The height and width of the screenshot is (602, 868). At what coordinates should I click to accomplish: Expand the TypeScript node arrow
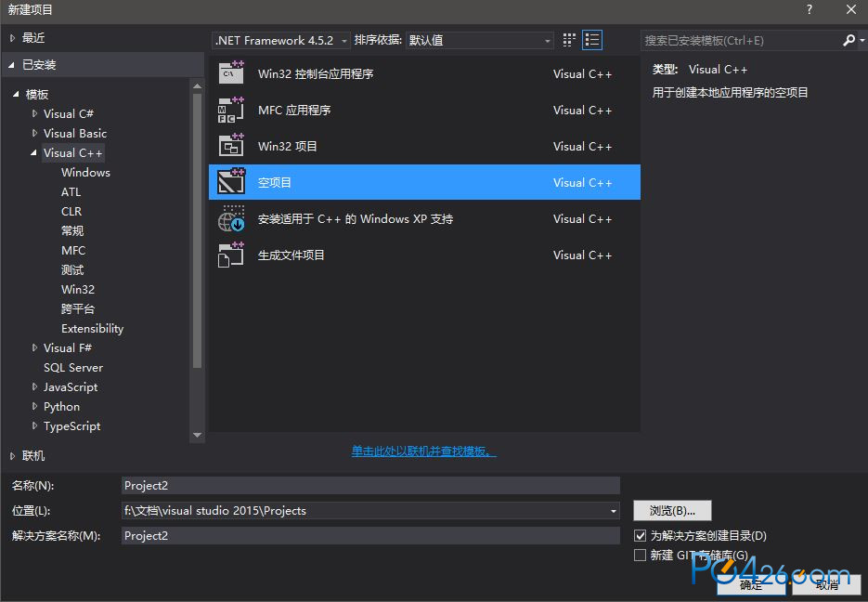tap(34, 425)
